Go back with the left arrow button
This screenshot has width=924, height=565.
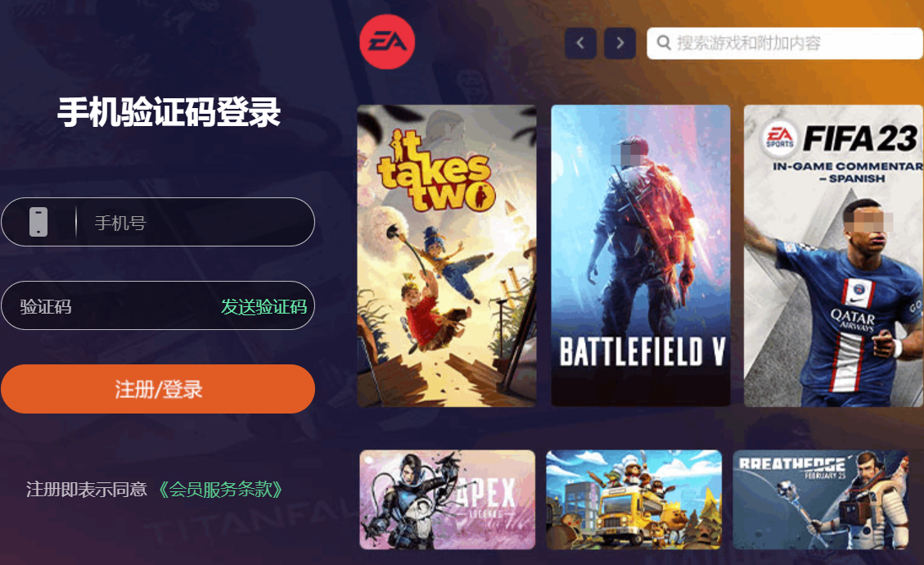point(580,43)
